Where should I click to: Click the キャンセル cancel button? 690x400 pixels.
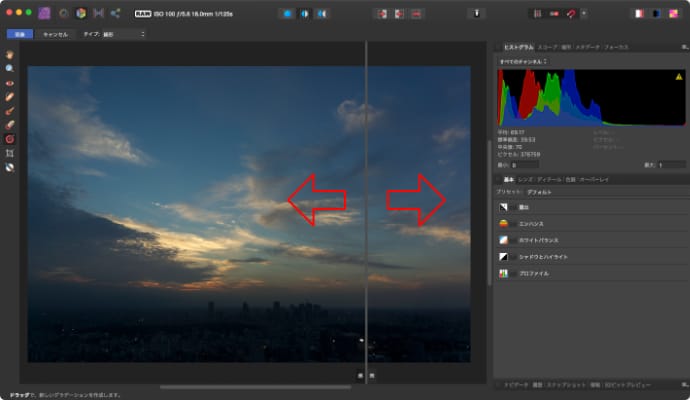click(x=54, y=34)
